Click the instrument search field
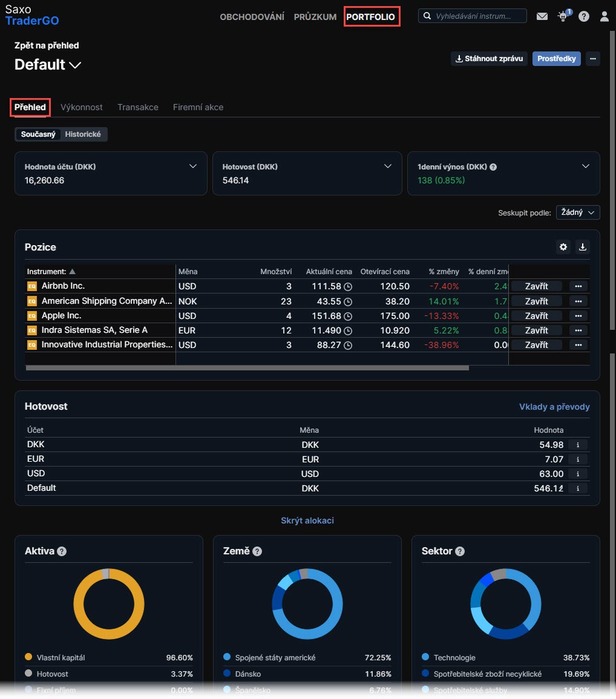The width and height of the screenshot is (616, 699). point(473,16)
